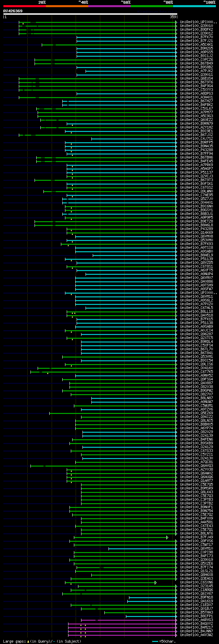Select the UniRef100_A3A4X1 label
The height and width of the screenshot is (644, 219).
(196, 97)
